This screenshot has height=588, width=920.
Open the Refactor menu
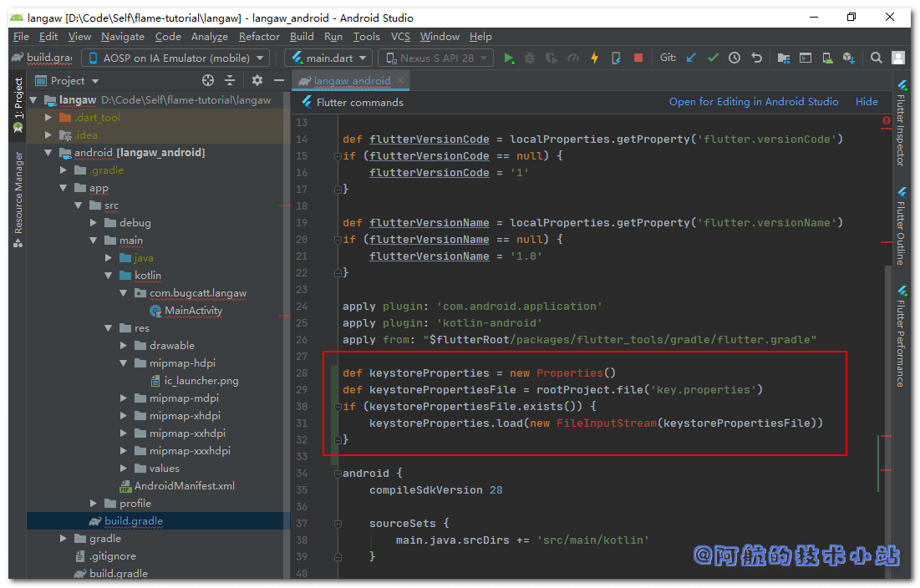pos(259,37)
